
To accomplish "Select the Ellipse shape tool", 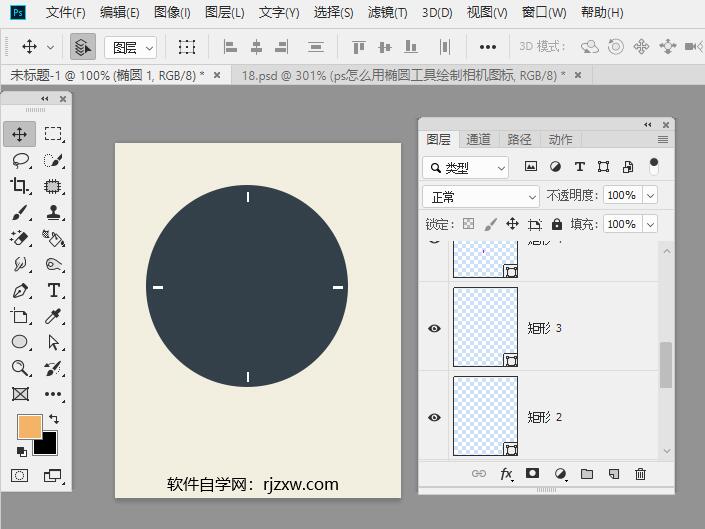I will [19, 342].
